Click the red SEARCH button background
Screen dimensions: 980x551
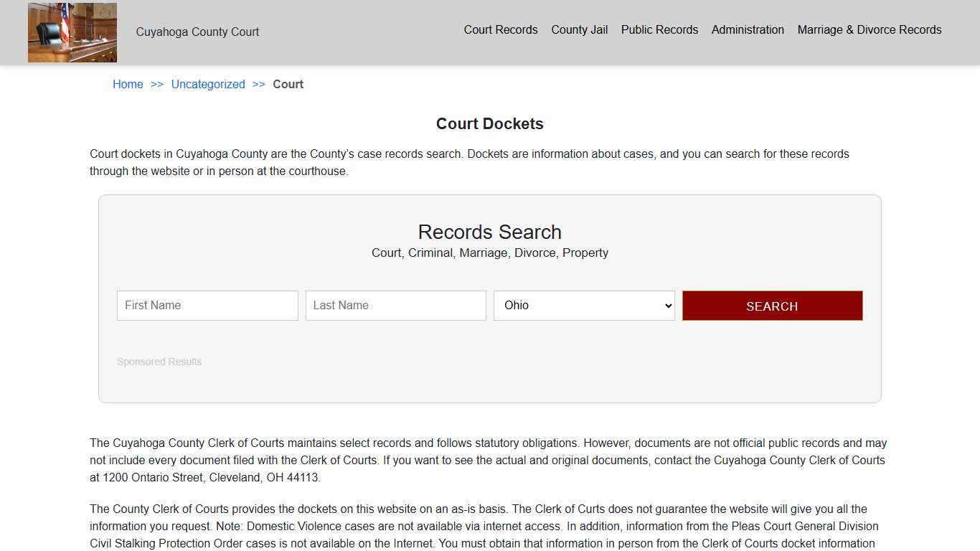772,306
